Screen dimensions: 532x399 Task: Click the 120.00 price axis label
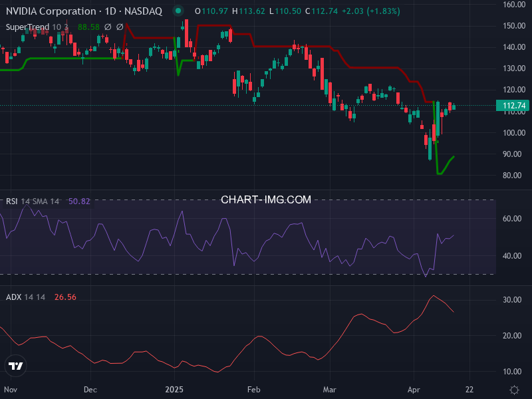coord(514,90)
